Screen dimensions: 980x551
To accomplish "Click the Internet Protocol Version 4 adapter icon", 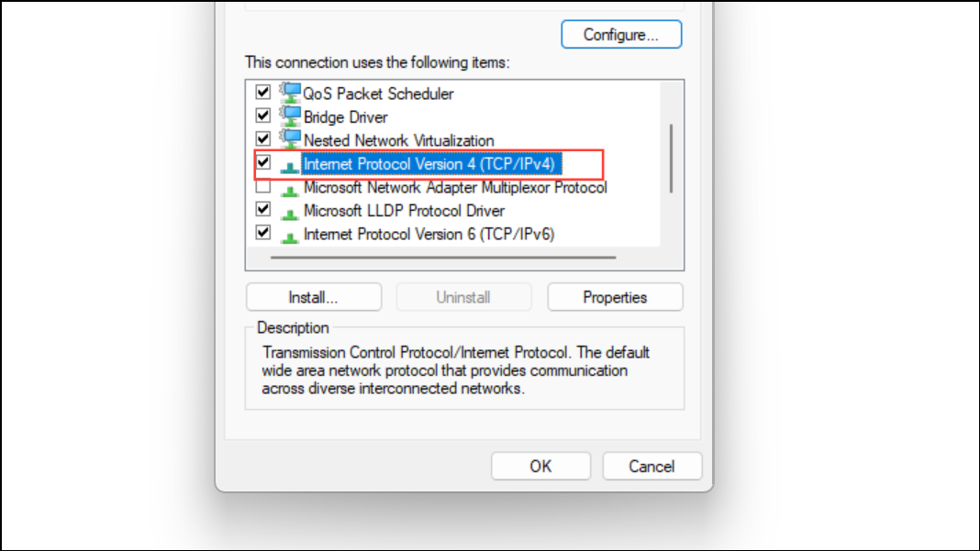I will [x=289, y=163].
